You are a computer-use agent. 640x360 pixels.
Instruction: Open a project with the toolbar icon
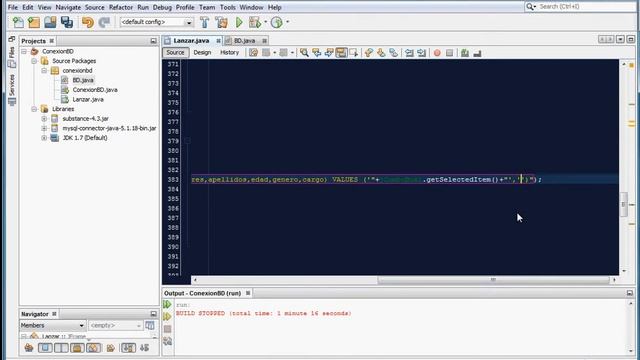pyautogui.click(x=50, y=22)
